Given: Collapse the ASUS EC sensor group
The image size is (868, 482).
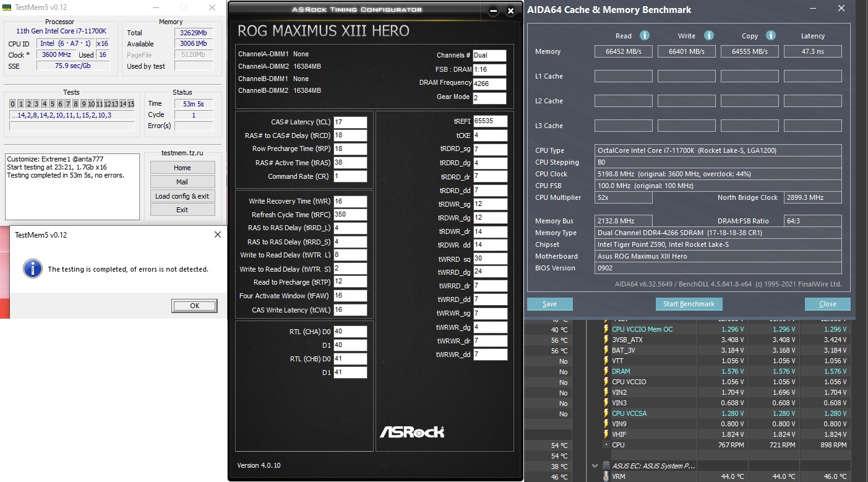Looking at the screenshot, I should click(x=595, y=466).
